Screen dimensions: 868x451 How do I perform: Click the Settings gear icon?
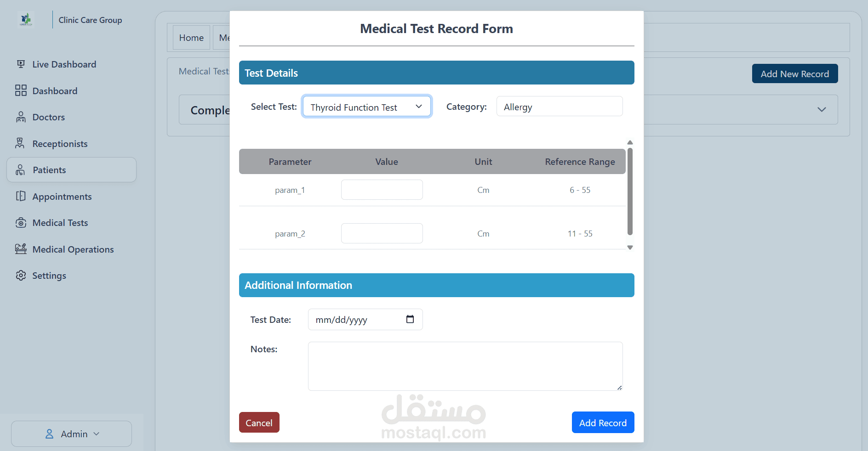click(21, 276)
